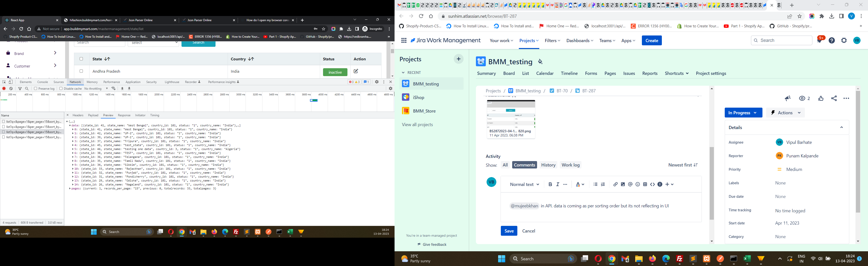Toggle the DevTools device toolbar icon
The image size is (868, 266).
[x=11, y=82]
